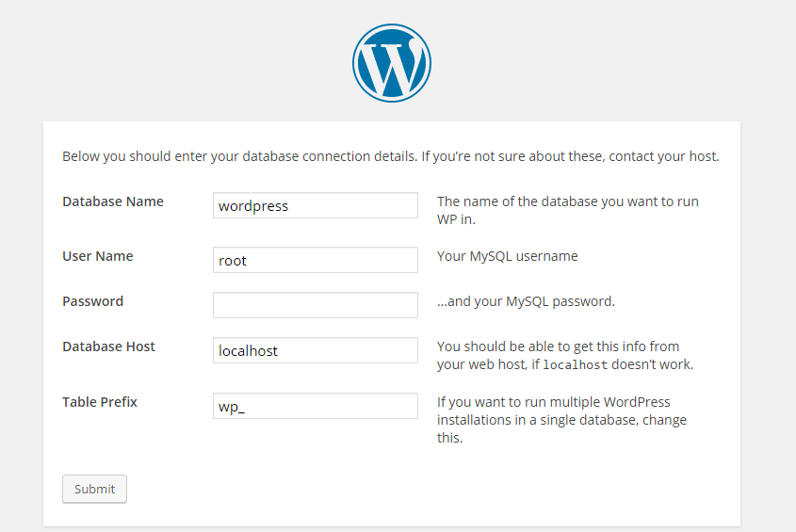Viewport: 796px width, 532px height.
Task: Click the Database Host field with localhost
Action: pyautogui.click(x=316, y=350)
